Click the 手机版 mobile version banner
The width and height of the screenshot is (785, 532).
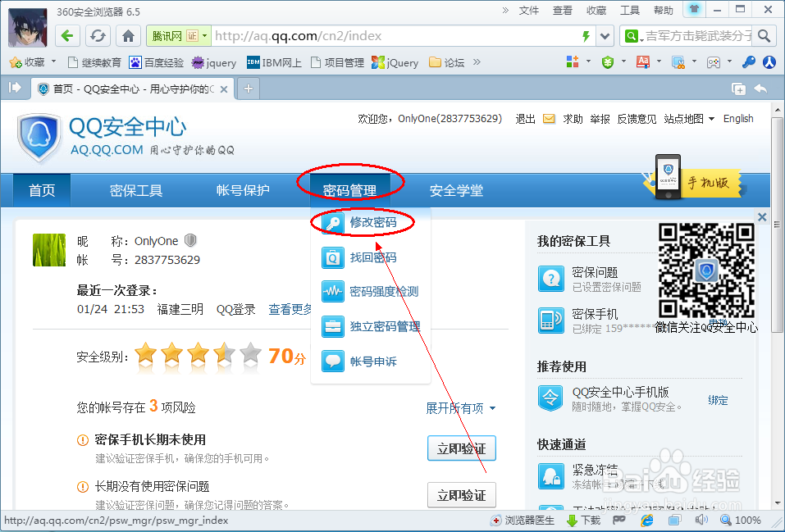(693, 180)
